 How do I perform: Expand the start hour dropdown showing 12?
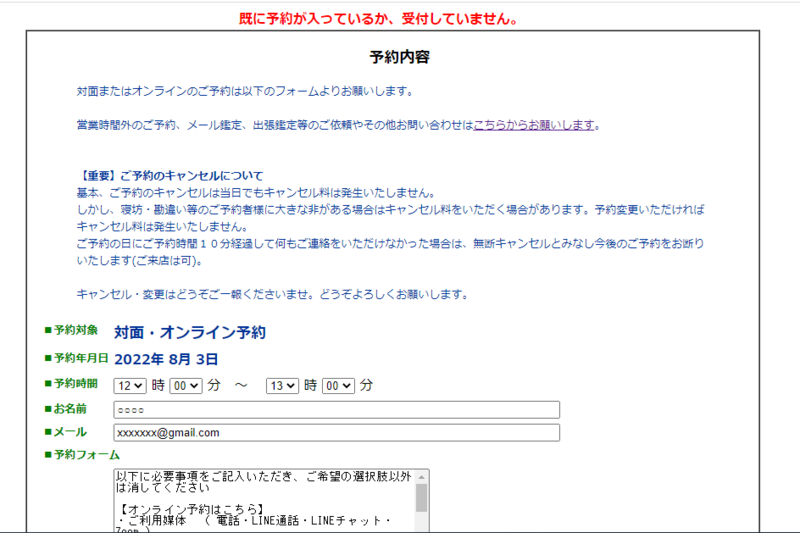point(130,385)
